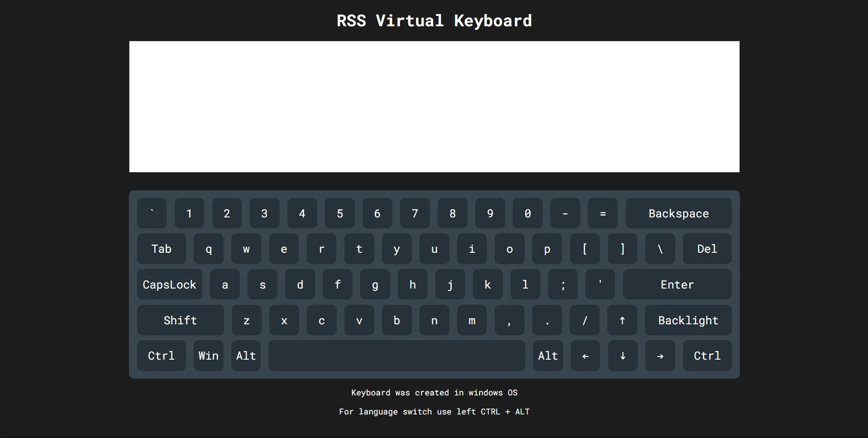Viewport: 868px width, 438px height.
Task: Click the right arrow key
Action: pyautogui.click(x=660, y=356)
